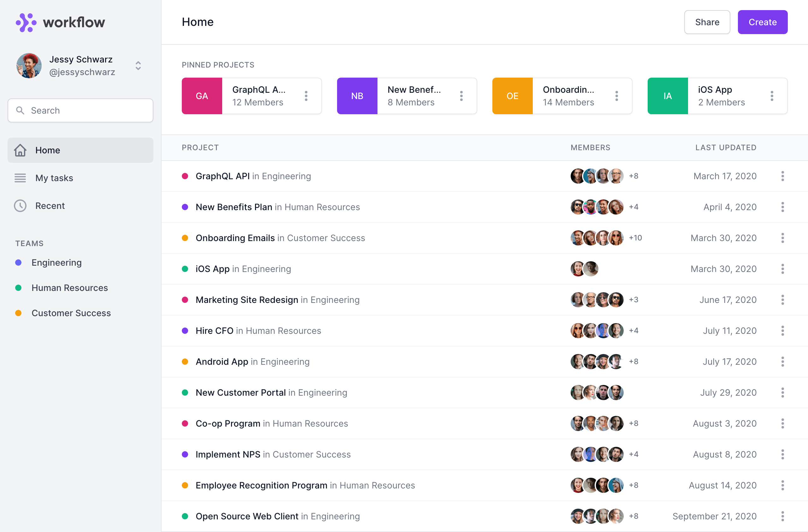Click the workflow logo icon
Screen dimensions: 808x532
(26, 22)
